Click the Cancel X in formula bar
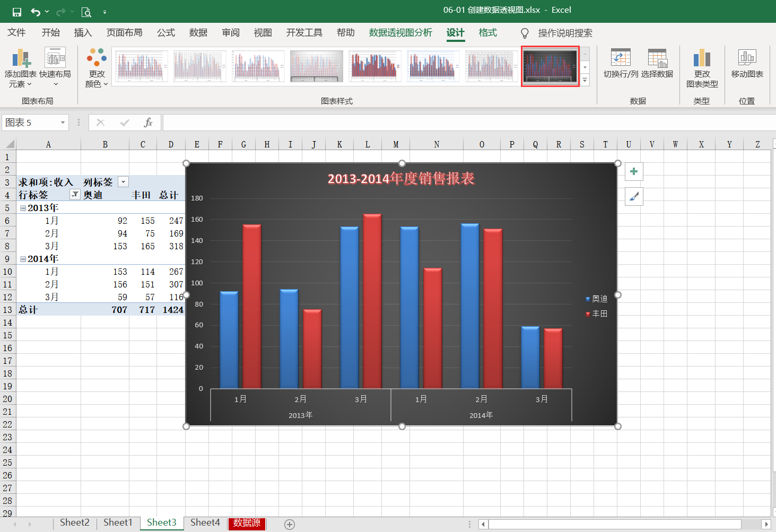Image resolution: width=776 pixels, height=532 pixels. pos(100,123)
